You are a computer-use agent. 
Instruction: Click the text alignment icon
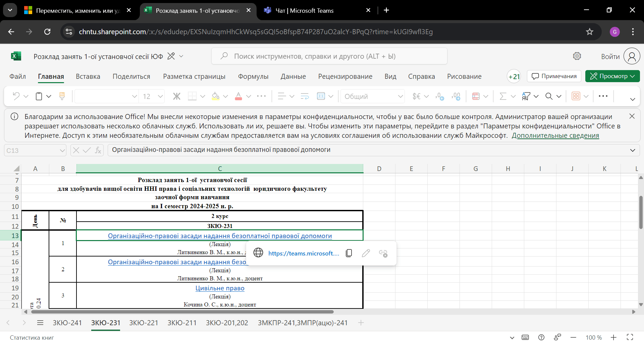(x=282, y=96)
